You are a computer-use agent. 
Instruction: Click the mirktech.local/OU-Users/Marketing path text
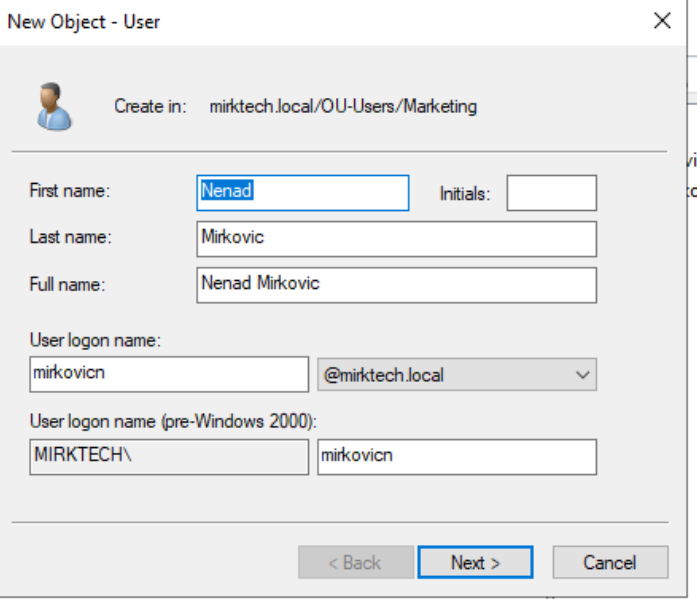tap(343, 106)
